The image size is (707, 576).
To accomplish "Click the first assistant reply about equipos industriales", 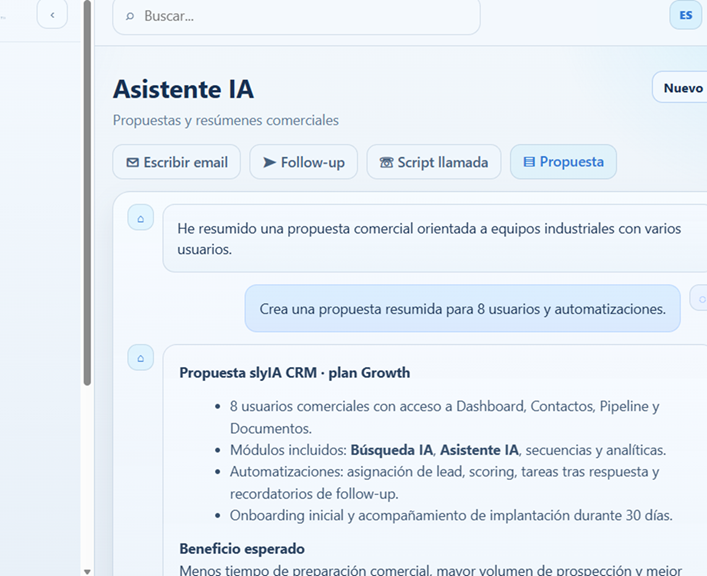I will pos(429,238).
